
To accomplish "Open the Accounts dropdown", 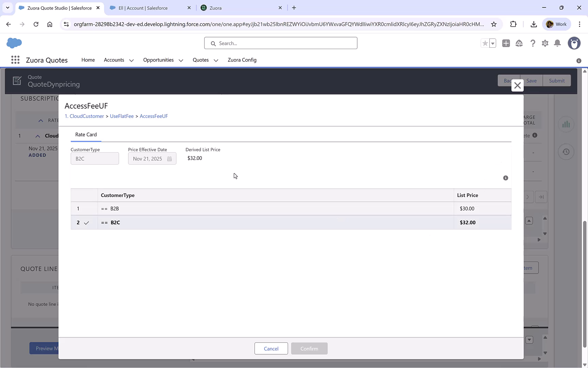I will click(132, 60).
